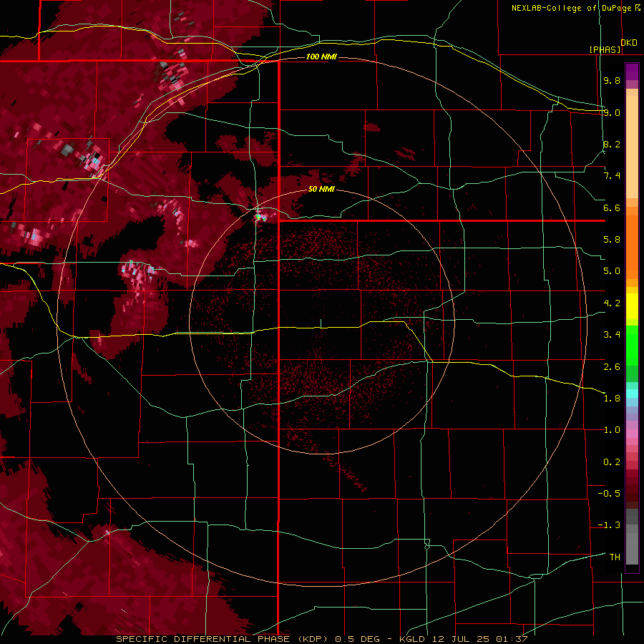
Task: Click the 0.2 value on the color scale
Action: [612, 462]
